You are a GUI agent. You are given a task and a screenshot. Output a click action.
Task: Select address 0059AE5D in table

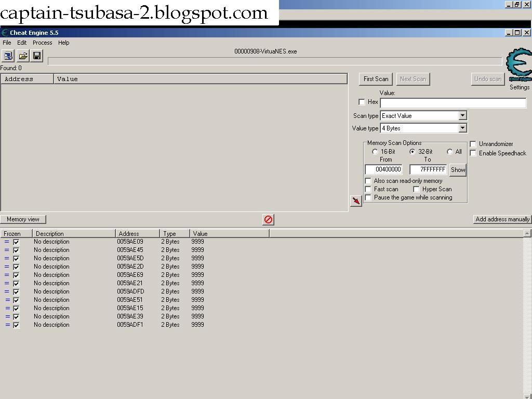(130, 258)
